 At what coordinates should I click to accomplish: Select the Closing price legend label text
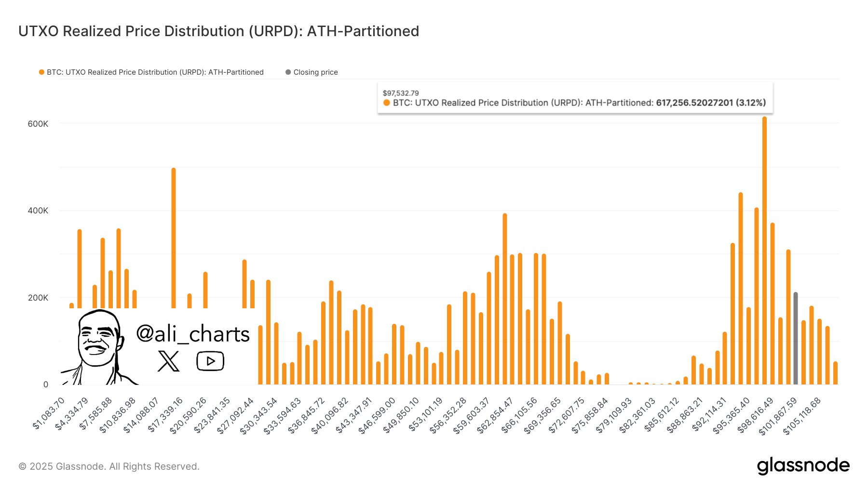pyautogui.click(x=315, y=72)
